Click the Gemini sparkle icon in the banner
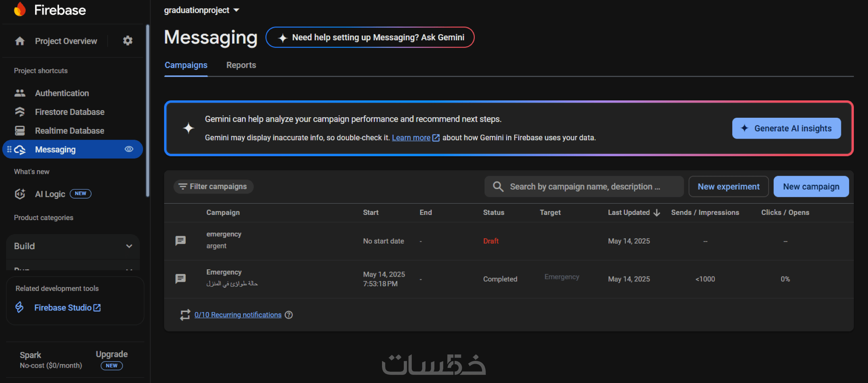This screenshot has width=868, height=383. coord(189,128)
